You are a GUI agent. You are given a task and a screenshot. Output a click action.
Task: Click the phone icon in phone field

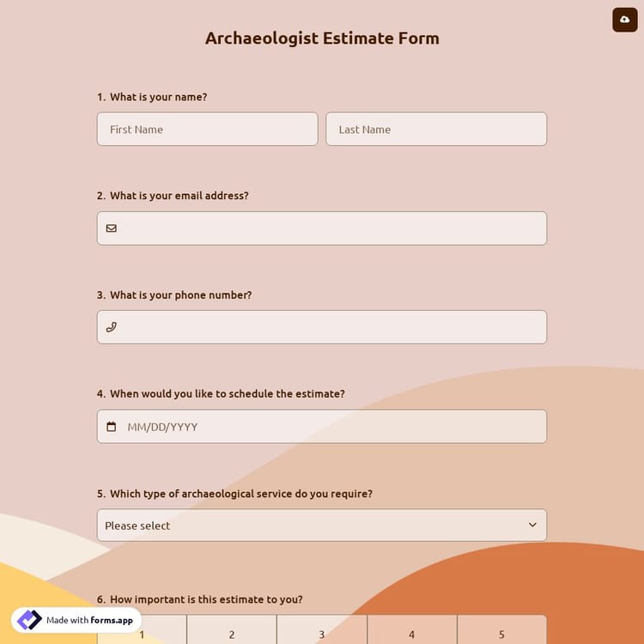point(112,327)
